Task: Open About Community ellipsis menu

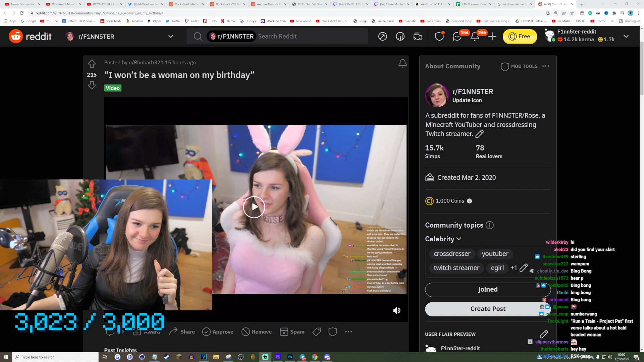Action: 546,66
